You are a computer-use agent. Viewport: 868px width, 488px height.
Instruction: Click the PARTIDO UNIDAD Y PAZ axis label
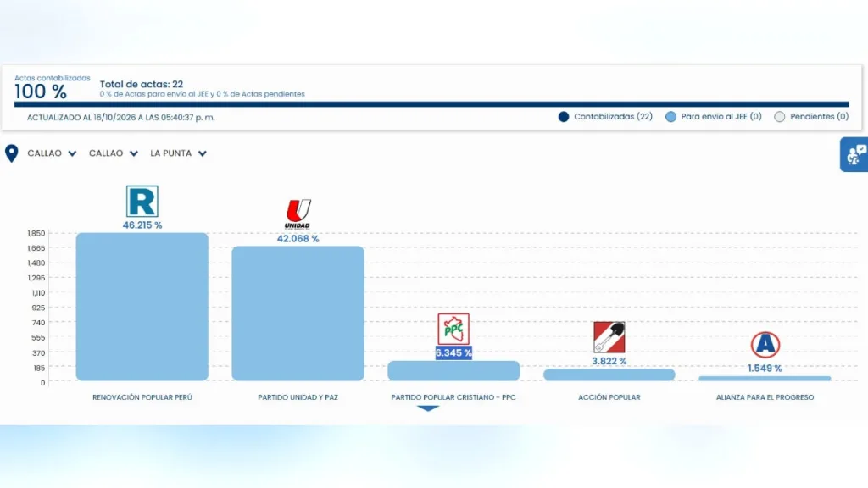[298, 397]
